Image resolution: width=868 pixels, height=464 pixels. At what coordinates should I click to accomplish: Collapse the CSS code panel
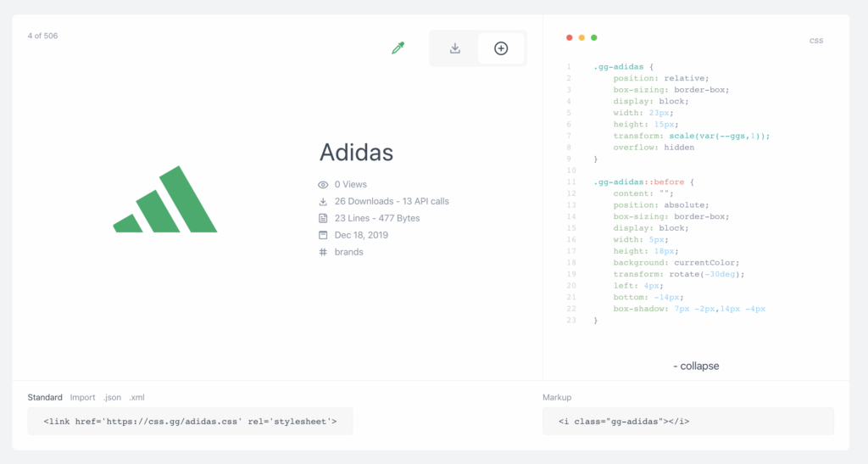[x=695, y=366]
